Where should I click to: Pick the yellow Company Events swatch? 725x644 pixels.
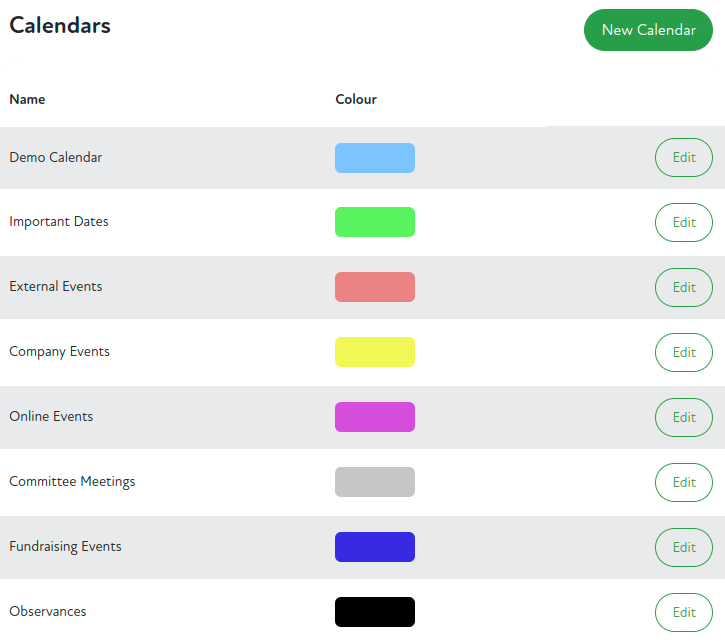(374, 352)
